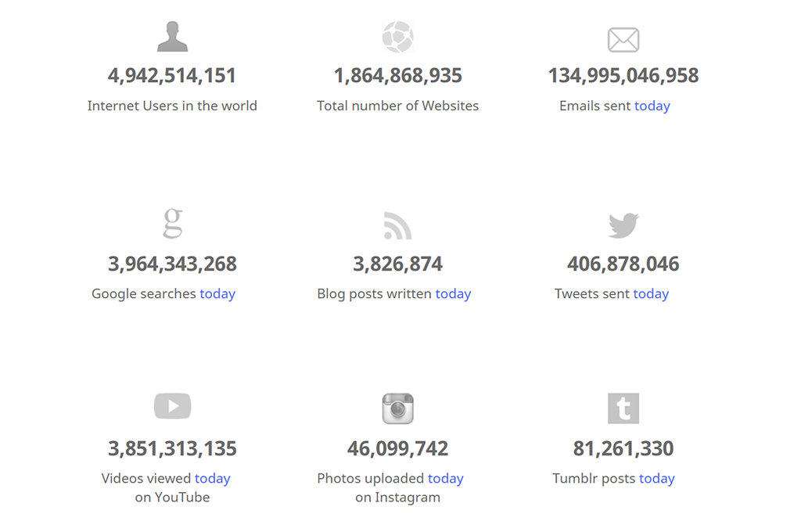
Task: Select 'today' link beside Tumblr posts
Action: pos(657,478)
